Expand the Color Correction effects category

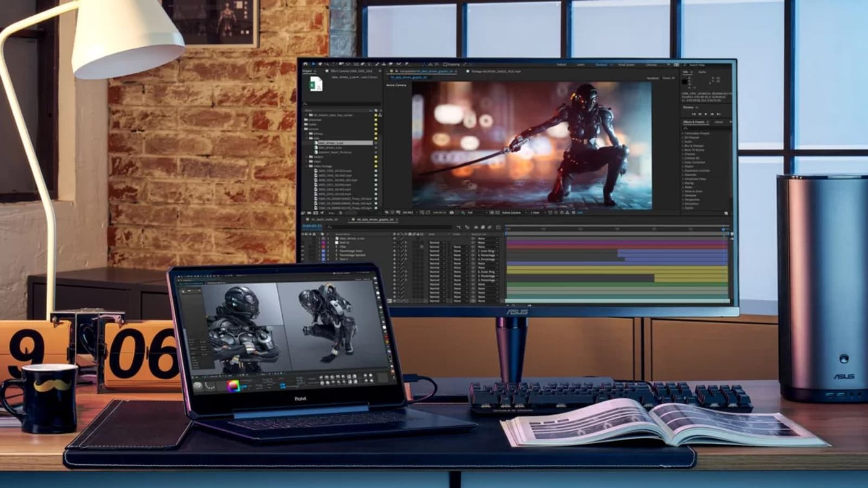click(683, 162)
